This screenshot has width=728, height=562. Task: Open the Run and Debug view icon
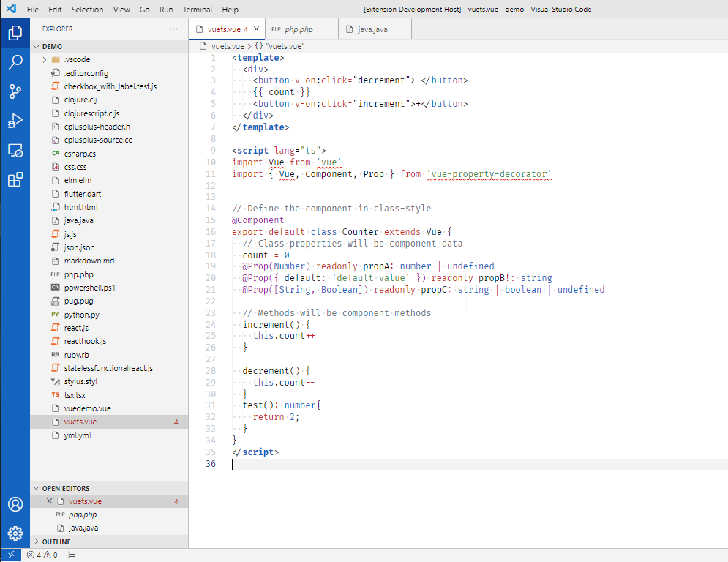click(15, 121)
